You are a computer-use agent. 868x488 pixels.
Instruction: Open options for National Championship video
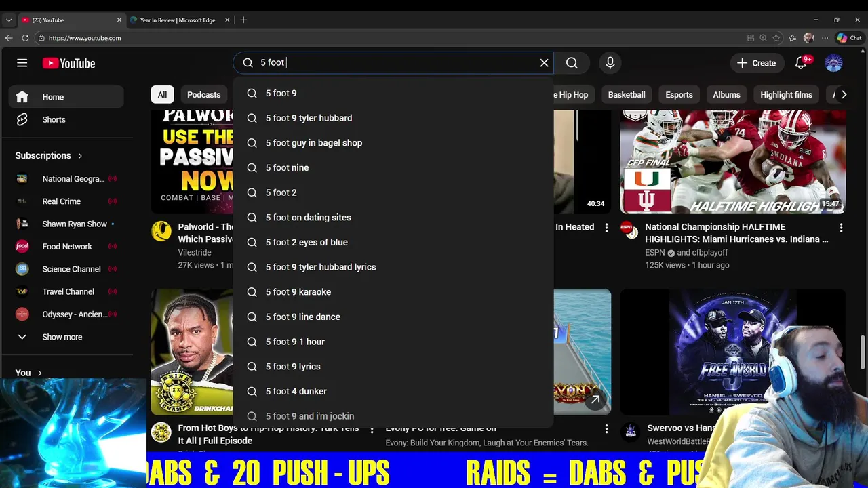pyautogui.click(x=841, y=228)
